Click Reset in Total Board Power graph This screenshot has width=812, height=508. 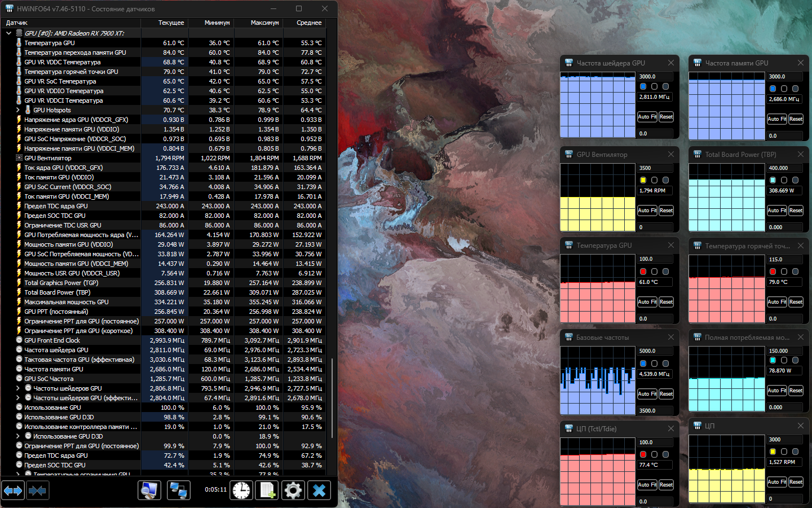point(796,211)
